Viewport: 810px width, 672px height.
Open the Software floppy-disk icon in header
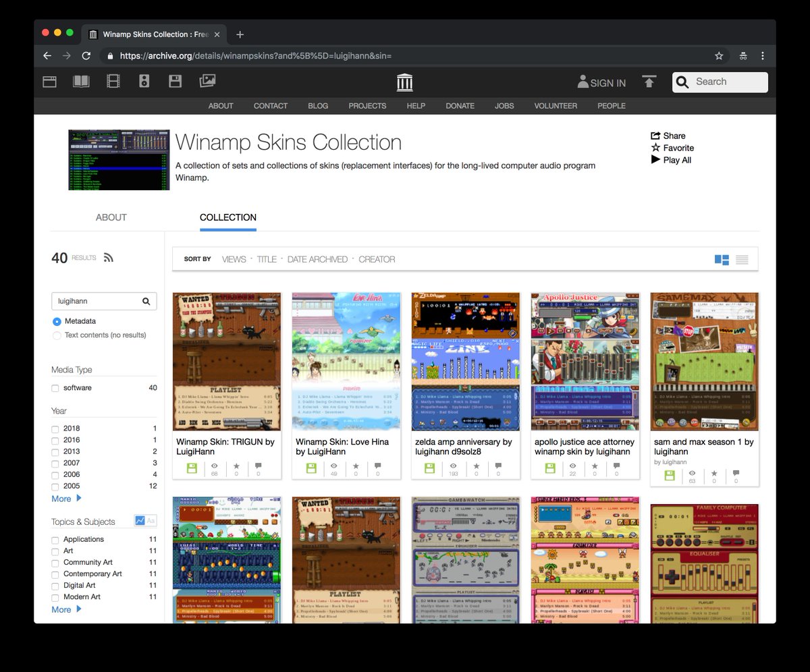tap(175, 82)
